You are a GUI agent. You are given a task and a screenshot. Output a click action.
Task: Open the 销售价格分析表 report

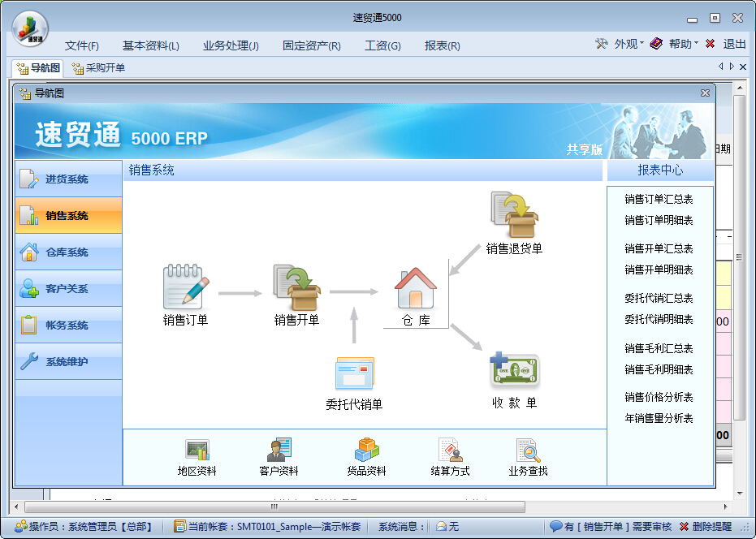[x=659, y=397]
